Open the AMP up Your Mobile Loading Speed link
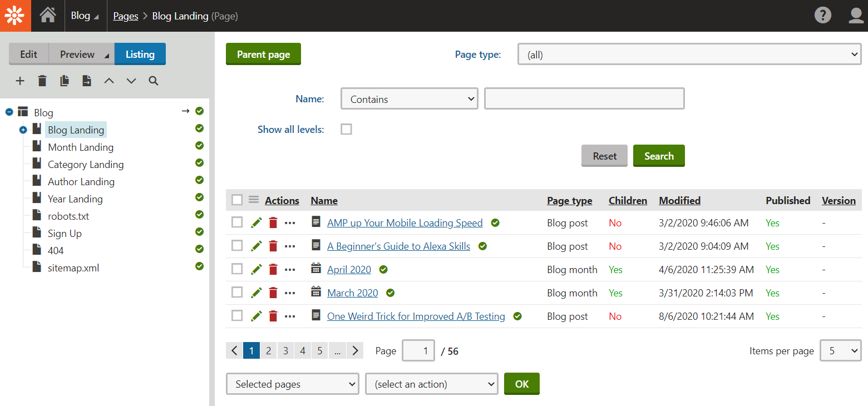Image resolution: width=868 pixels, height=406 pixels. click(x=405, y=222)
